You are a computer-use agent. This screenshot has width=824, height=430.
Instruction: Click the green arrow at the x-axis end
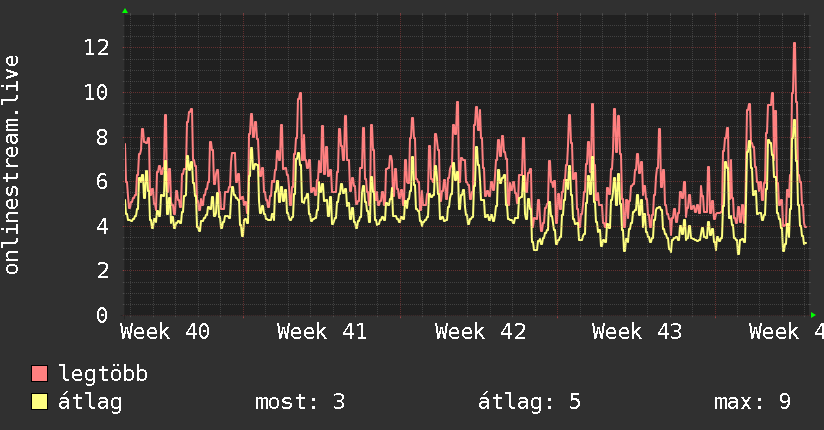click(x=813, y=315)
